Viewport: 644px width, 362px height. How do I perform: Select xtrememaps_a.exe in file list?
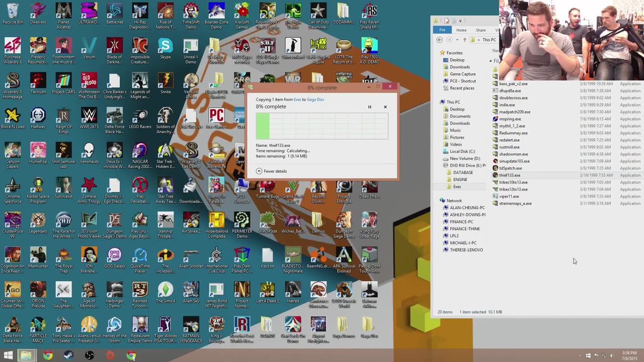515,204
